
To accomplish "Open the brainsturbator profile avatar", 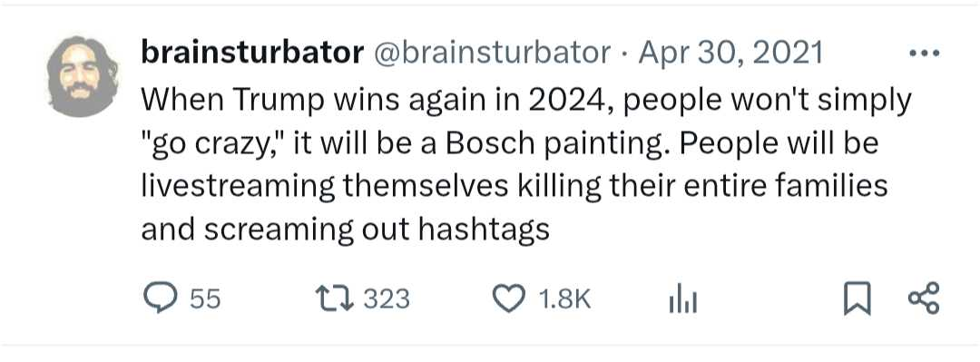I will (83, 76).
